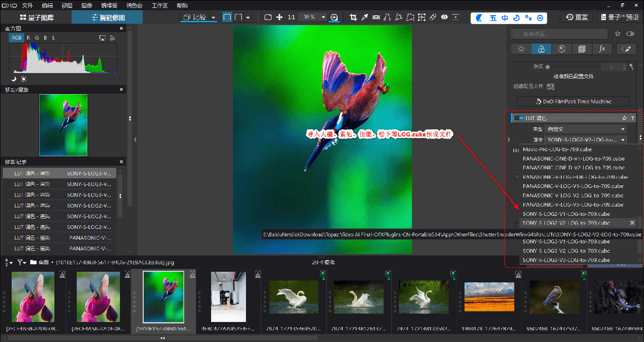Open the fx effects palette tab
This screenshot has height=342, width=644.
point(602,49)
